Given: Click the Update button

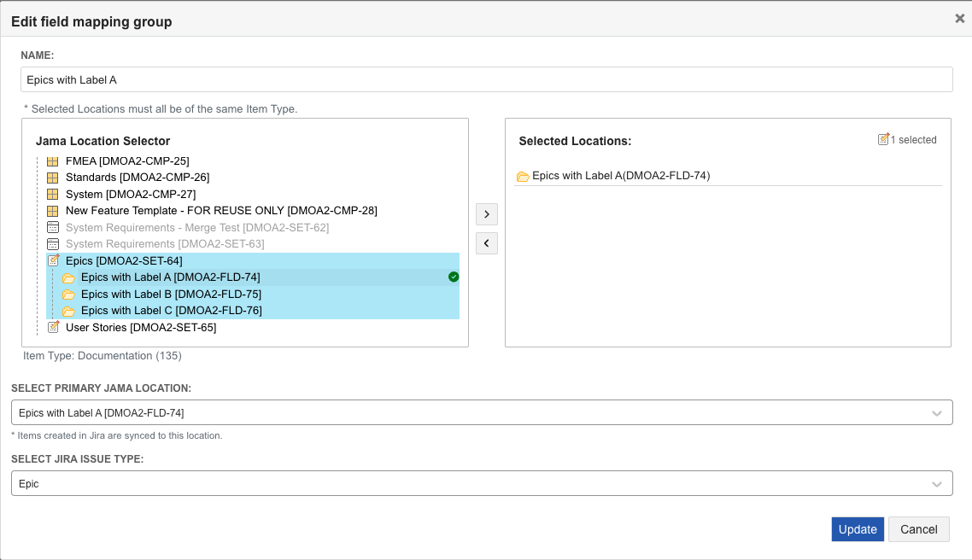Looking at the screenshot, I should point(857,528).
